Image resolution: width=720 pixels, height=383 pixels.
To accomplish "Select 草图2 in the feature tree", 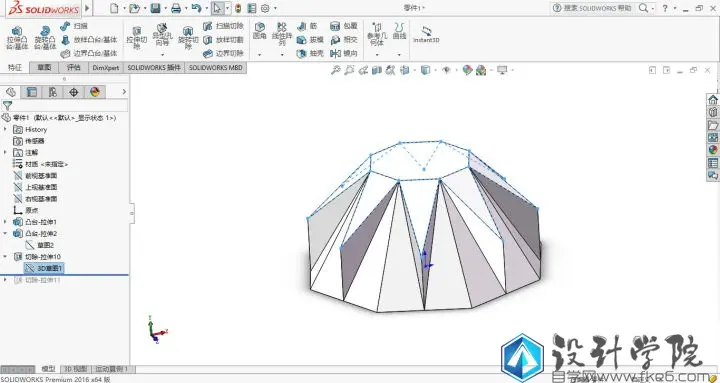I will [x=40, y=245].
